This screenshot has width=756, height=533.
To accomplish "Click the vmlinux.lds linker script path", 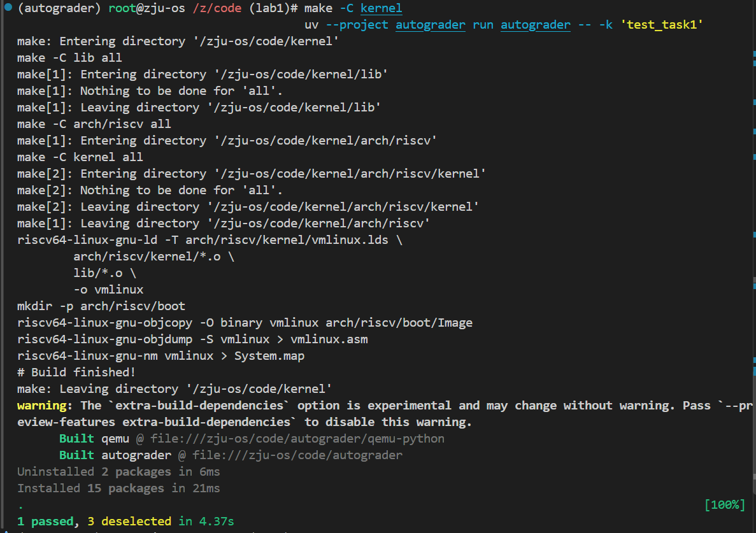I will click(x=287, y=240).
